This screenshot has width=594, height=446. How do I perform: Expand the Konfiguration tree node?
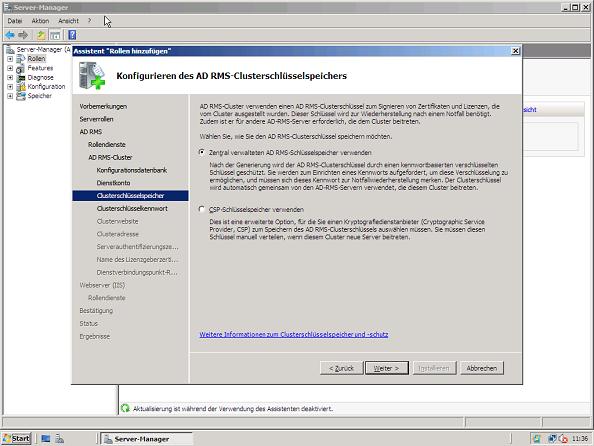tap(10, 87)
